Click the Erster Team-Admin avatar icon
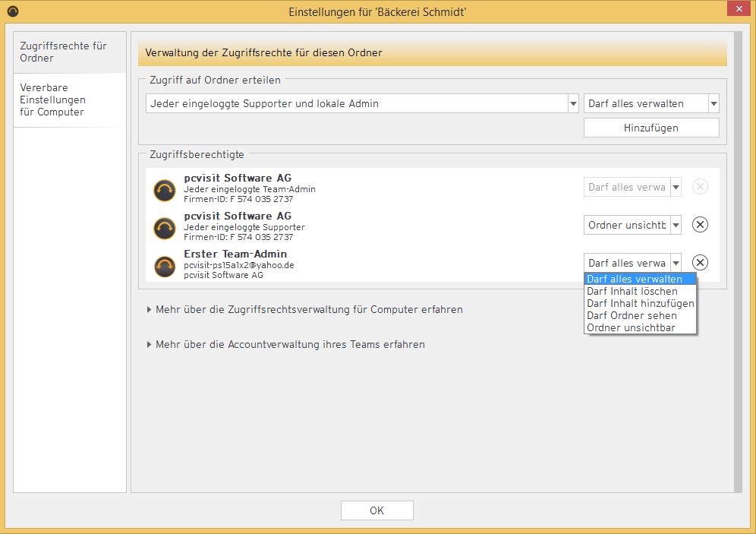Screen dimensions: 756x534 pos(165,266)
